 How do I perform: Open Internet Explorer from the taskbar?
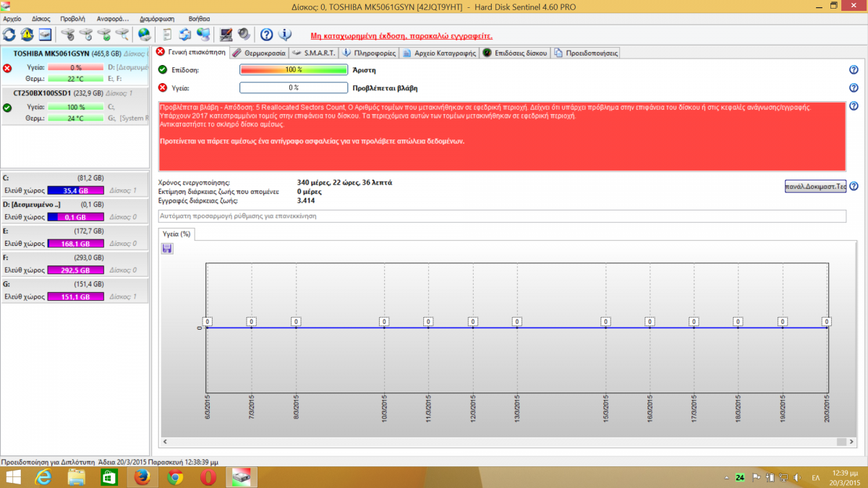point(44,477)
